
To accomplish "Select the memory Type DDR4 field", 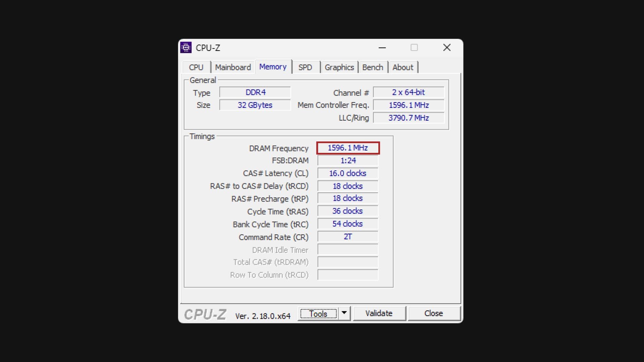I will [x=255, y=92].
